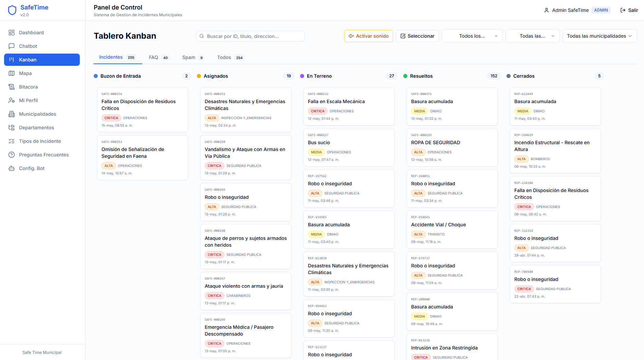Switch to the FAQ tab
Screen dimensions: 644x360
coord(159,57)
